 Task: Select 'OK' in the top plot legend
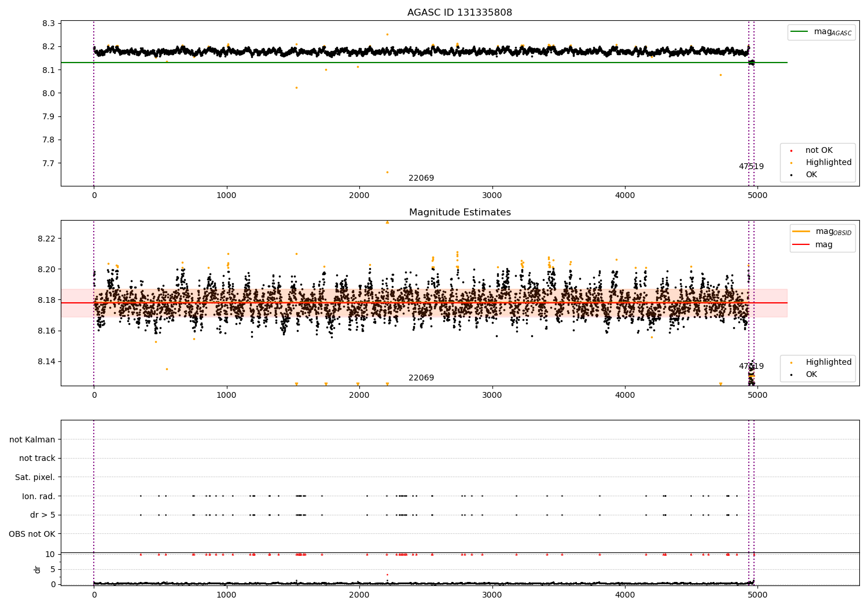pos(811,175)
